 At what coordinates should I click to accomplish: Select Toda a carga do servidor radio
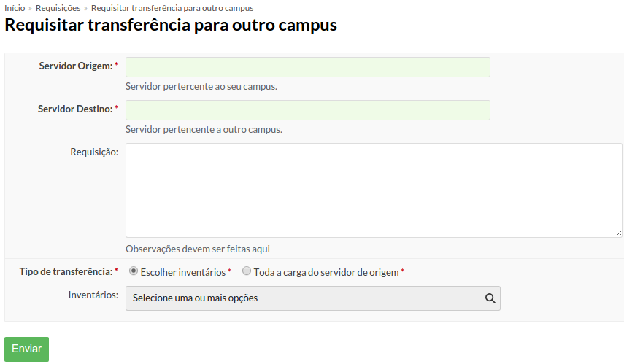point(247,271)
